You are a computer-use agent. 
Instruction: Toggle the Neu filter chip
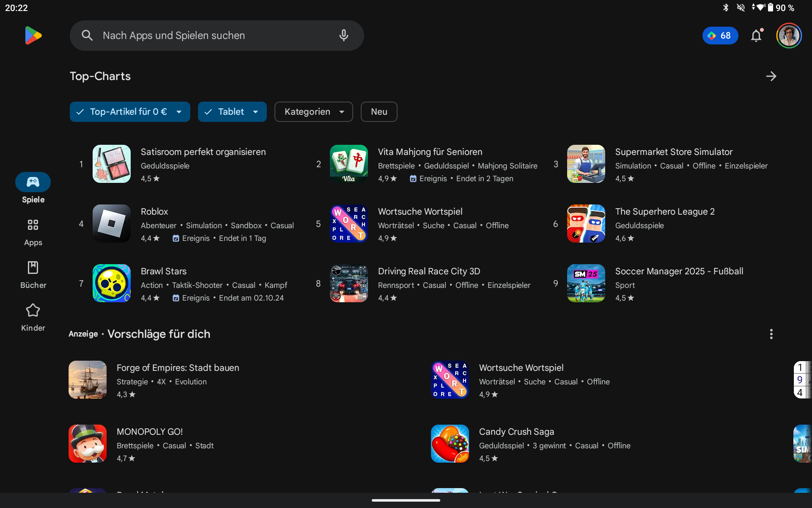(x=379, y=112)
